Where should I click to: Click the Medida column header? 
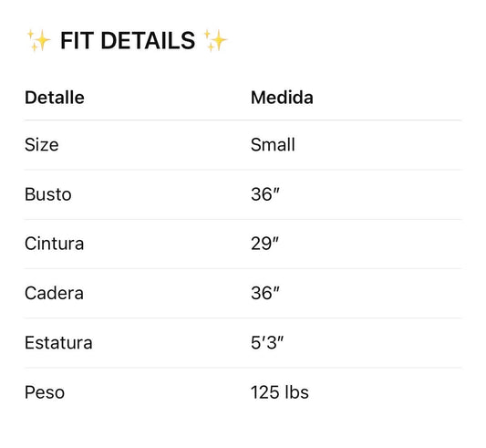(x=282, y=98)
